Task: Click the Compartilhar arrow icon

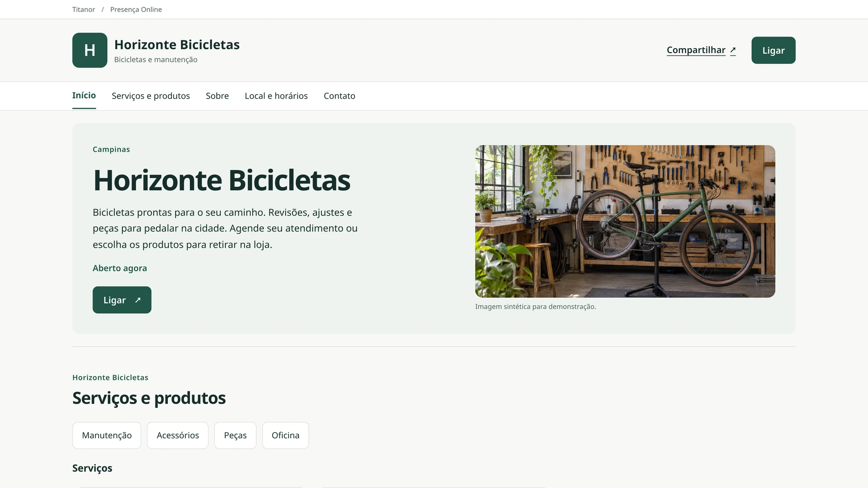Action: (x=733, y=50)
